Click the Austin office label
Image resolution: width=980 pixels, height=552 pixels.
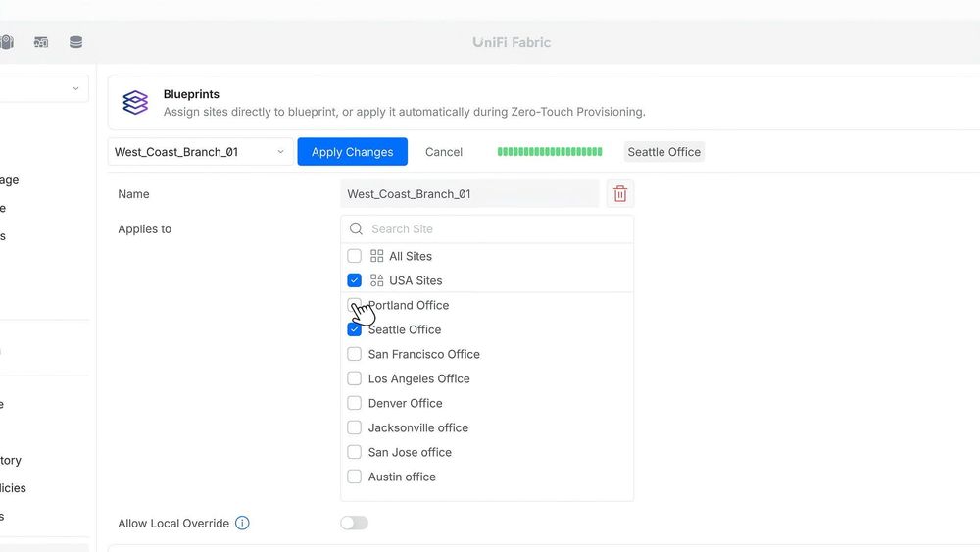coord(402,477)
